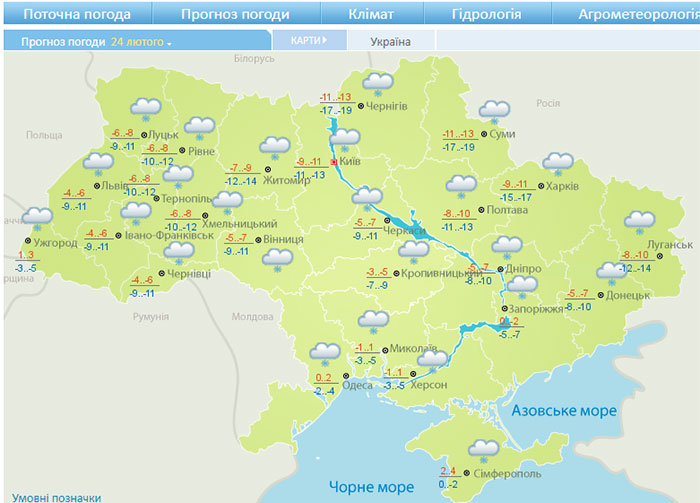
Task: Click the weather icon next to Суми
Action: pos(493,111)
